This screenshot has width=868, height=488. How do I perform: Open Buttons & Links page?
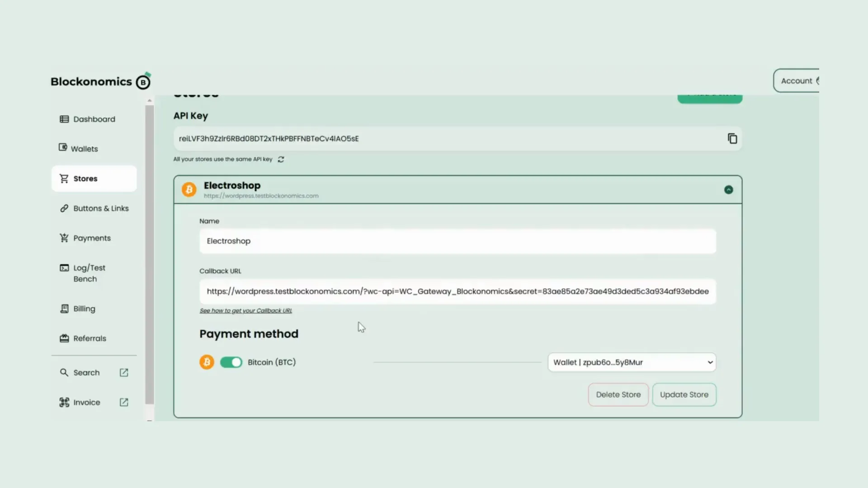click(x=94, y=208)
